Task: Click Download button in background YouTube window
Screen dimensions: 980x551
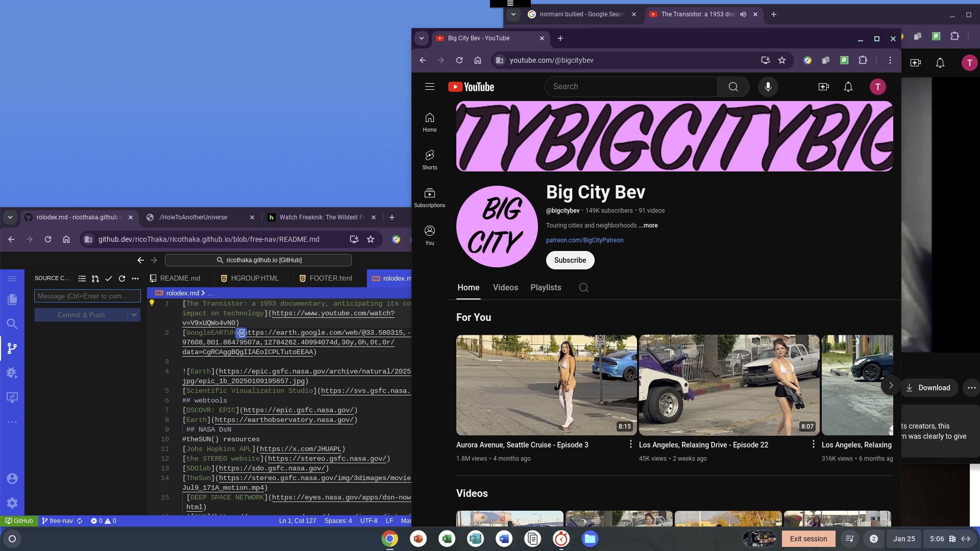Action: tap(928, 388)
